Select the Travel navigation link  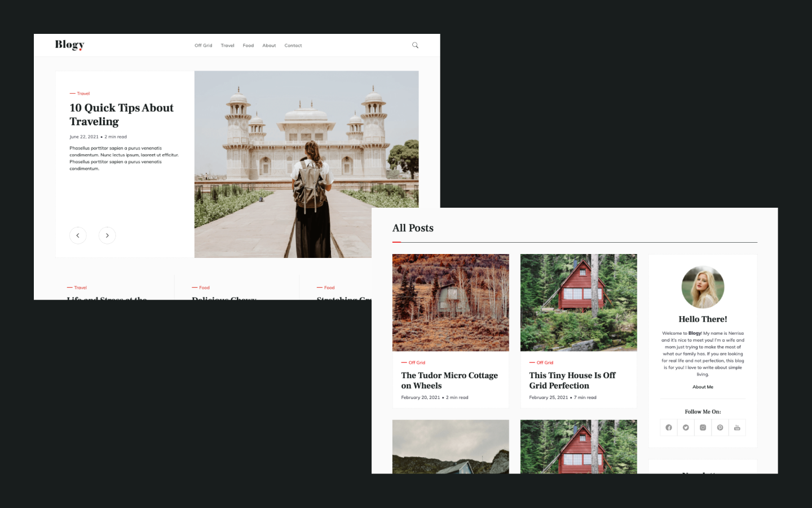pyautogui.click(x=227, y=45)
